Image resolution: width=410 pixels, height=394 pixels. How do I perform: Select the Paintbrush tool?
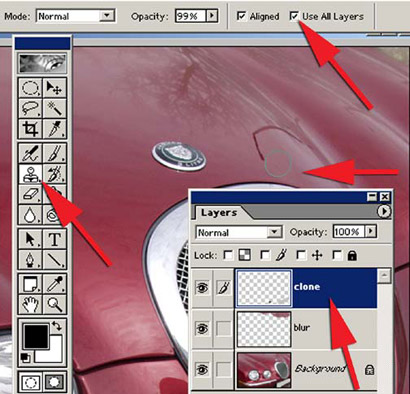[54, 153]
